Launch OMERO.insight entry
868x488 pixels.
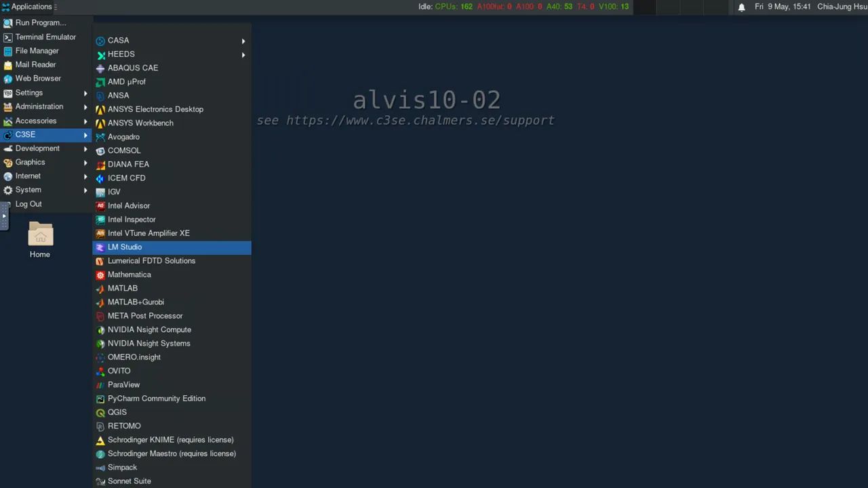(172, 357)
